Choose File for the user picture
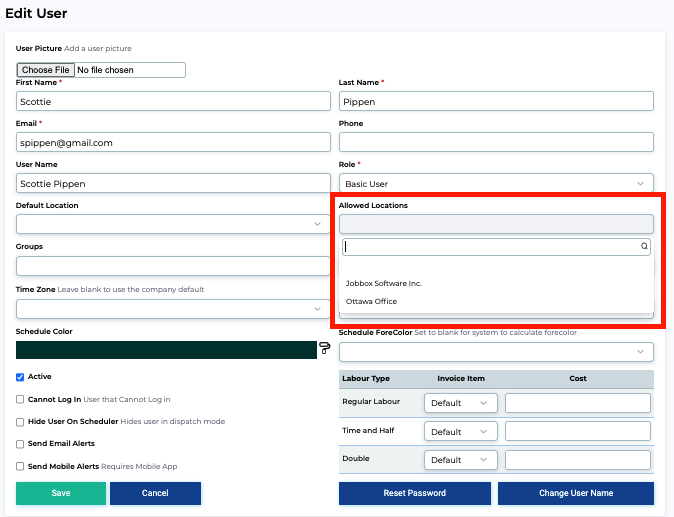Screen dimensions: 674x517 (46, 70)
